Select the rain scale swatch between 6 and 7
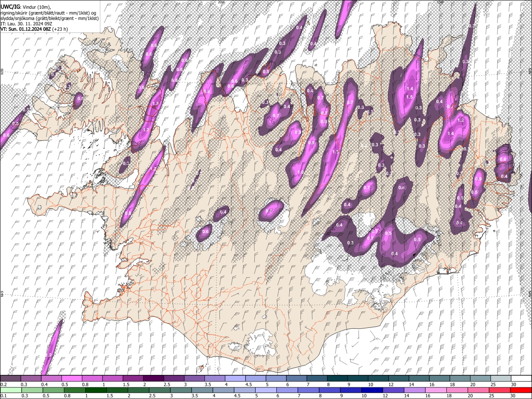 (287, 390)
